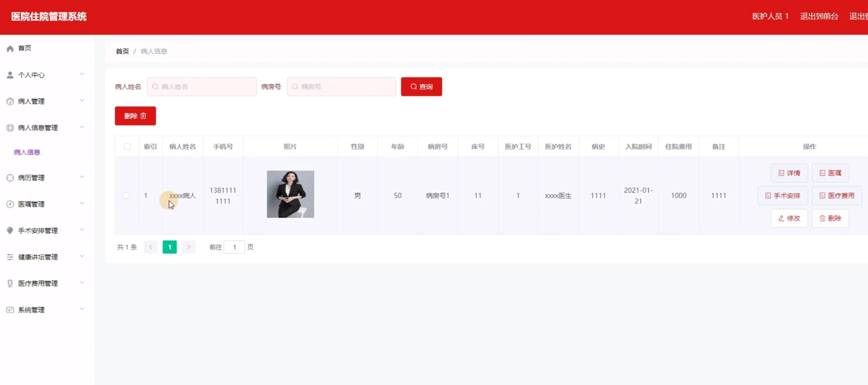Expand the 系统管理 menu chevron

point(82,309)
